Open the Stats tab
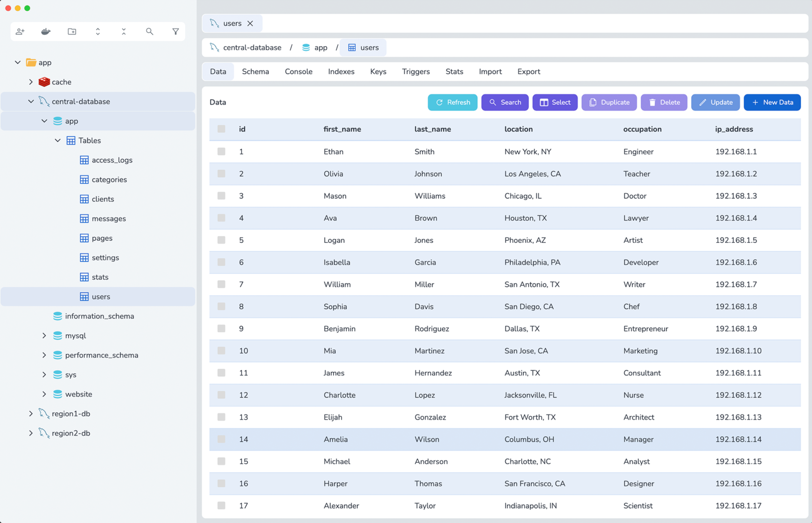Image resolution: width=812 pixels, height=523 pixels. coord(454,72)
